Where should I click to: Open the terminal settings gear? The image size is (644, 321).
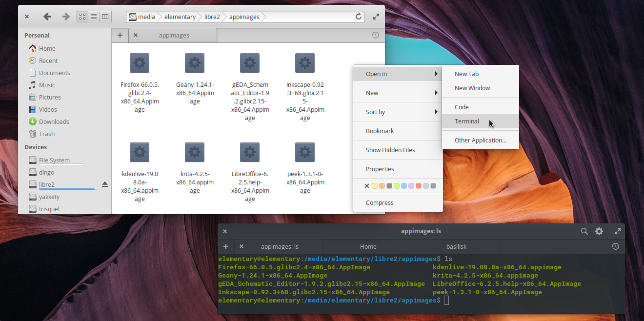(x=599, y=231)
